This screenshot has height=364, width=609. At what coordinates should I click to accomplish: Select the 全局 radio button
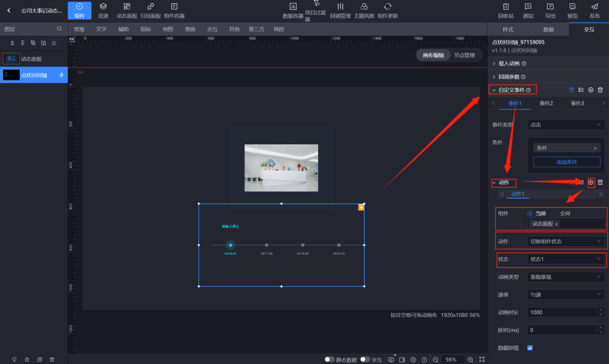554,214
